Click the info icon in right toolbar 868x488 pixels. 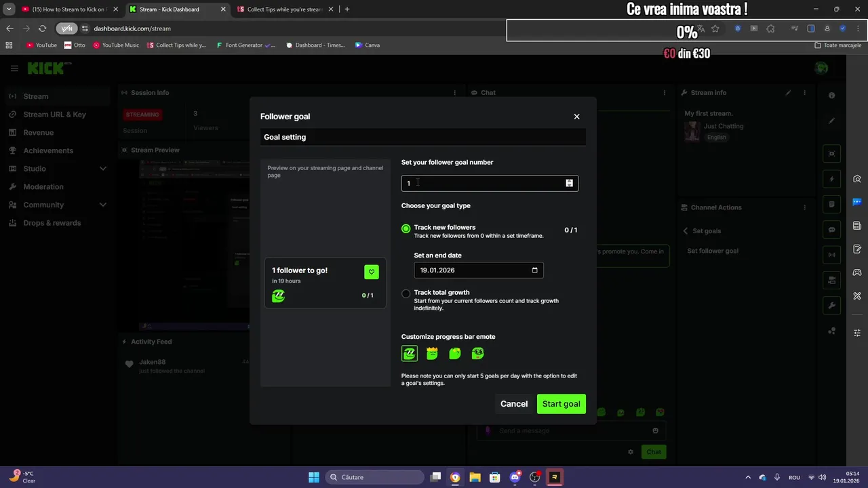(x=832, y=96)
